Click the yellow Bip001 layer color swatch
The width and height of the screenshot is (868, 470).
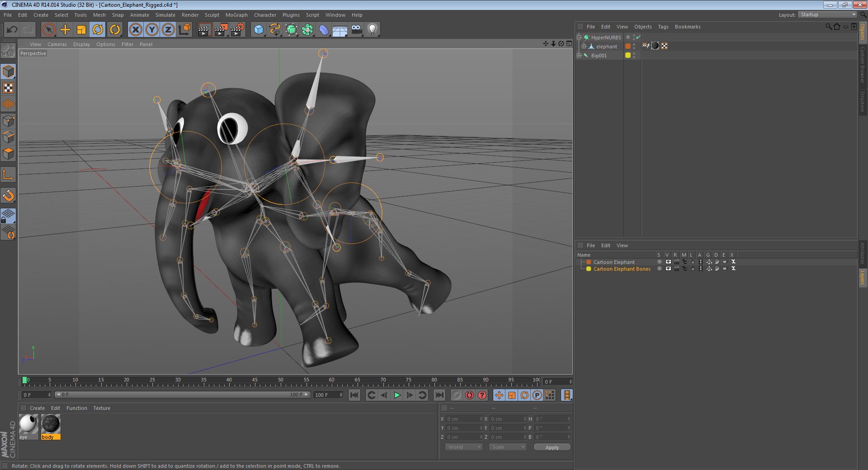pyautogui.click(x=628, y=55)
